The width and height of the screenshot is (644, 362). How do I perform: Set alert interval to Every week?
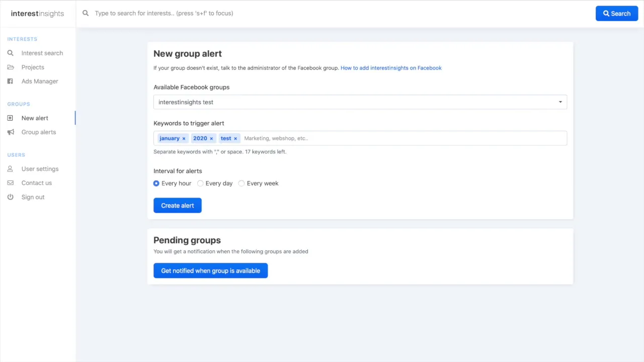pos(242,184)
